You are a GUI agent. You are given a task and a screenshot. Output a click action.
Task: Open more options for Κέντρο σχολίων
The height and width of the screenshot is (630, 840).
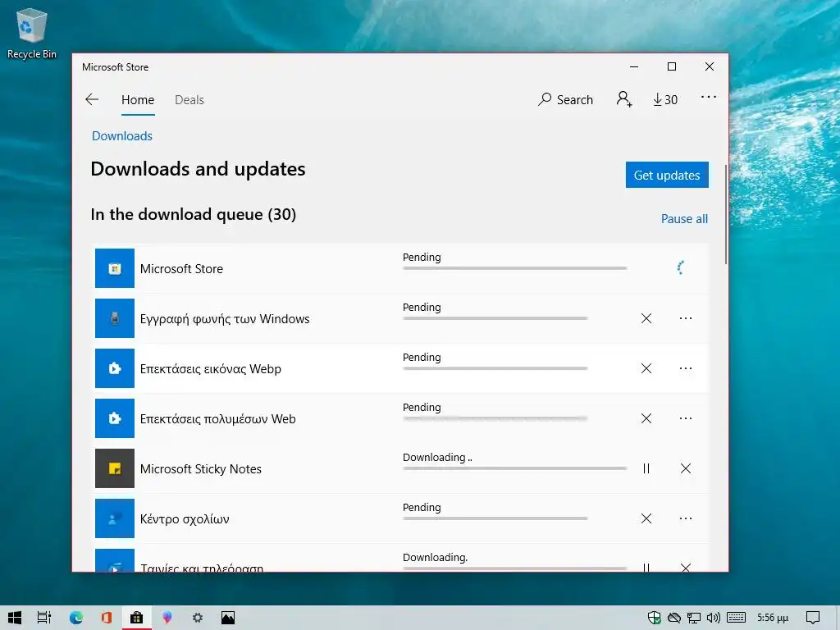[686, 518]
